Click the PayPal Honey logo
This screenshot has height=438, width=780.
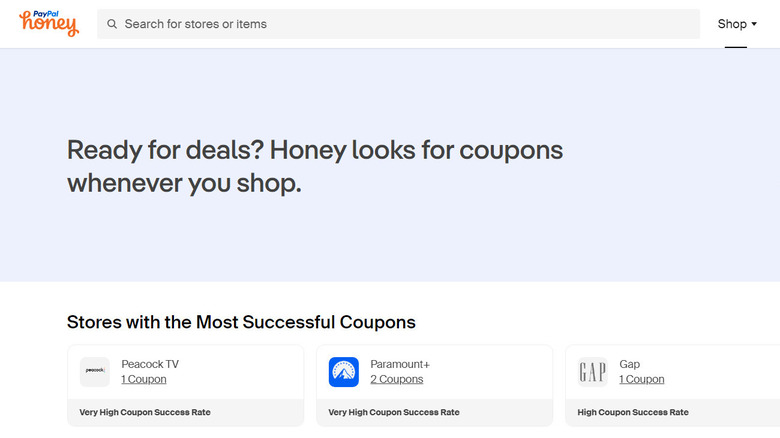tap(49, 24)
